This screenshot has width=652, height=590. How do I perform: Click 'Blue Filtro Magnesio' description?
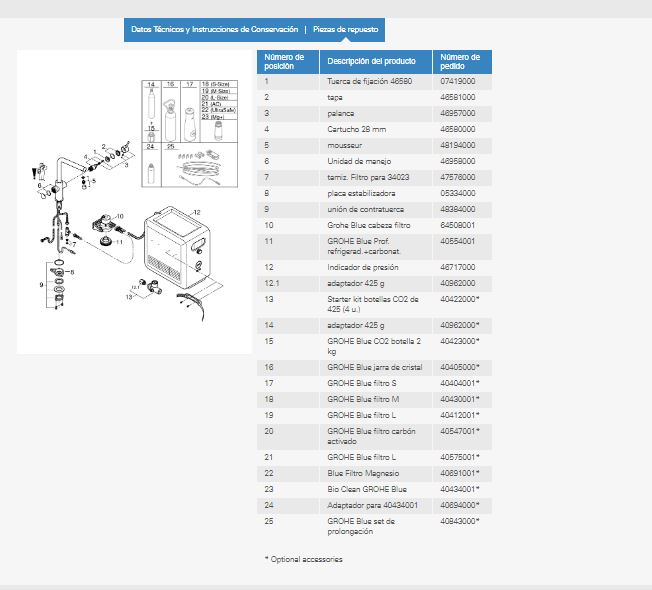(363, 474)
